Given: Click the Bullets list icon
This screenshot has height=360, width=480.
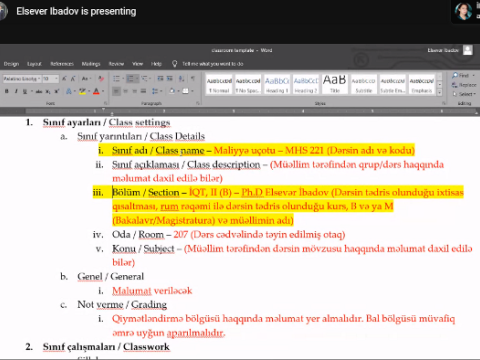Looking at the screenshot, I should point(116,79).
